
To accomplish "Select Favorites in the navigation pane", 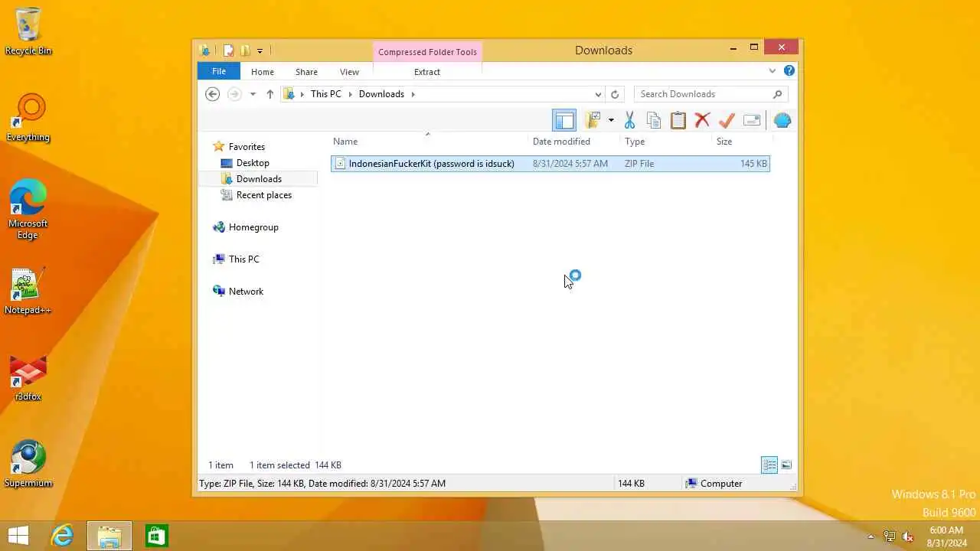I will click(247, 146).
